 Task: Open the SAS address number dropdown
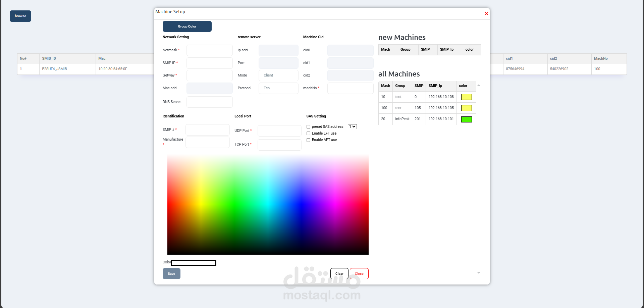click(x=352, y=126)
